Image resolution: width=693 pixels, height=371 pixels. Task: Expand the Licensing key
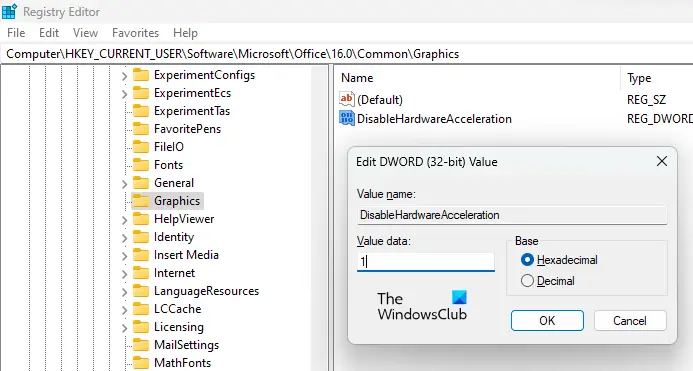click(x=124, y=328)
